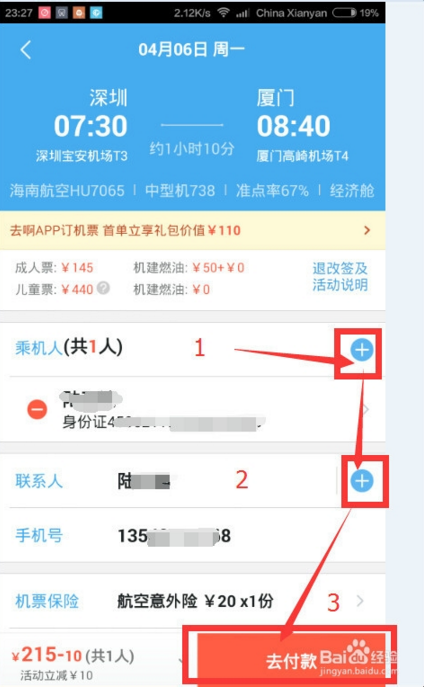
Task: Tap the 航空意外险 insurance row
Action: (193, 601)
